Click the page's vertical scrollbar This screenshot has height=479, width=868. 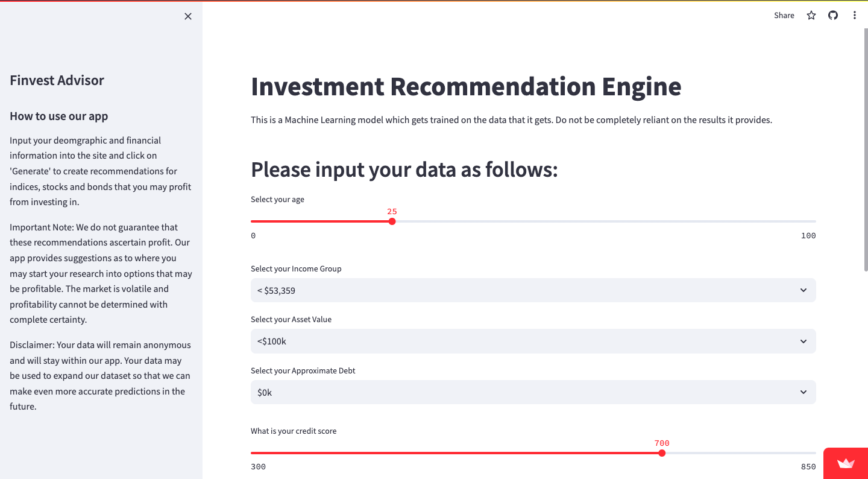(866, 151)
